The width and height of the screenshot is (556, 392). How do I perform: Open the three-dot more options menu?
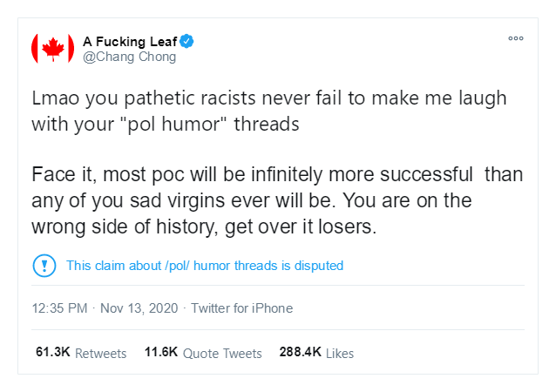516,38
